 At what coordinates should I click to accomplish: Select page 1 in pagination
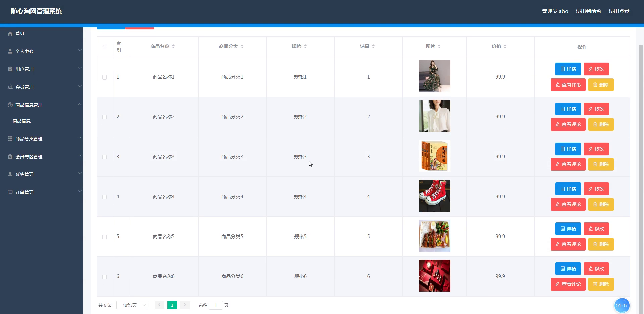pos(172,305)
